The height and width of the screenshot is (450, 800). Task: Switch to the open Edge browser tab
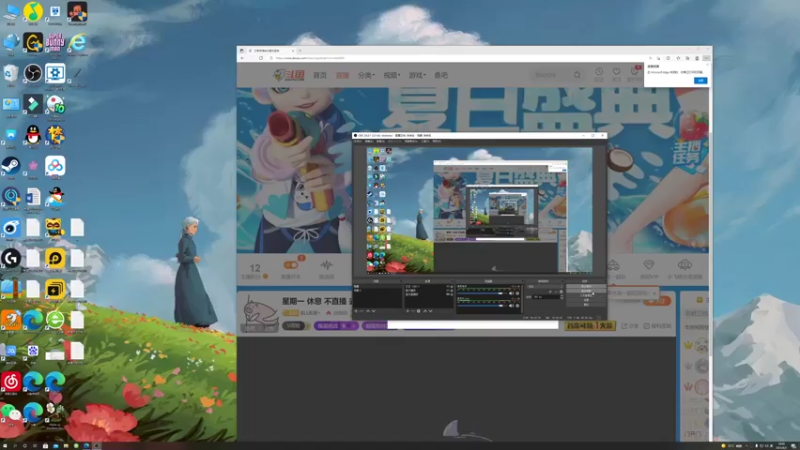click(x=271, y=51)
